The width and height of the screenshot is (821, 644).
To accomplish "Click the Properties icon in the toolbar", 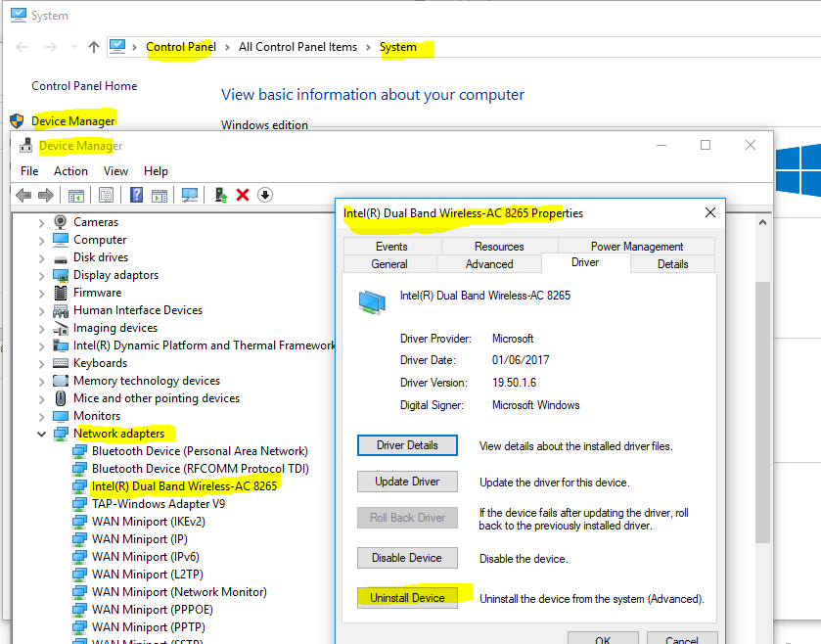I will pyautogui.click(x=106, y=195).
